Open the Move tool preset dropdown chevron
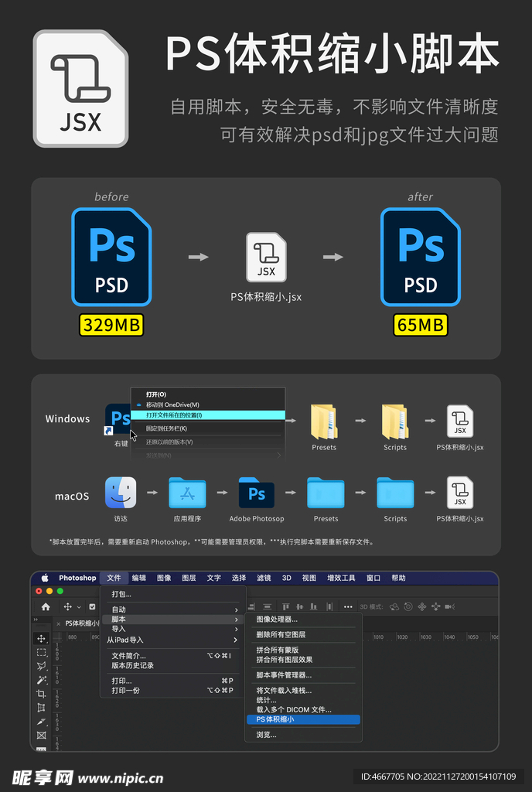The image size is (532, 792). coord(79,607)
